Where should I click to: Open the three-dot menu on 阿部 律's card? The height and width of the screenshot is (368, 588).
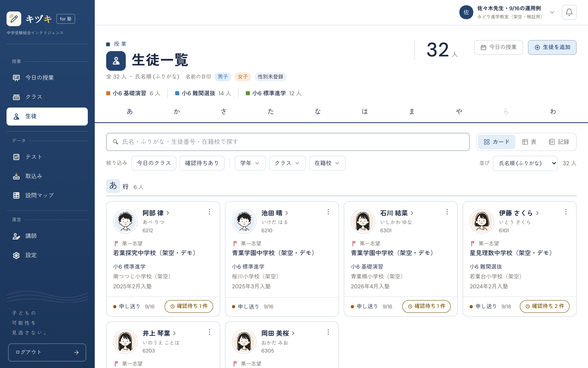pos(209,212)
